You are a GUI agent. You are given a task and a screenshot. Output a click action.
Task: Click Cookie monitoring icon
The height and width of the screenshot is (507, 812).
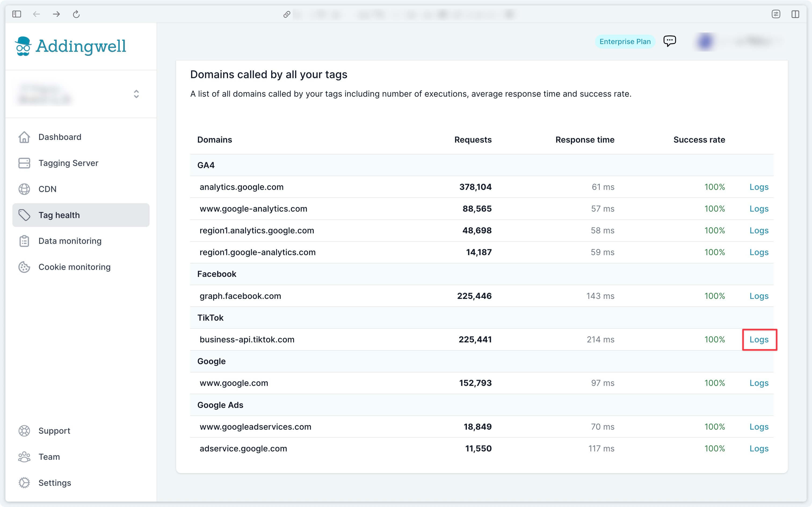(x=23, y=267)
